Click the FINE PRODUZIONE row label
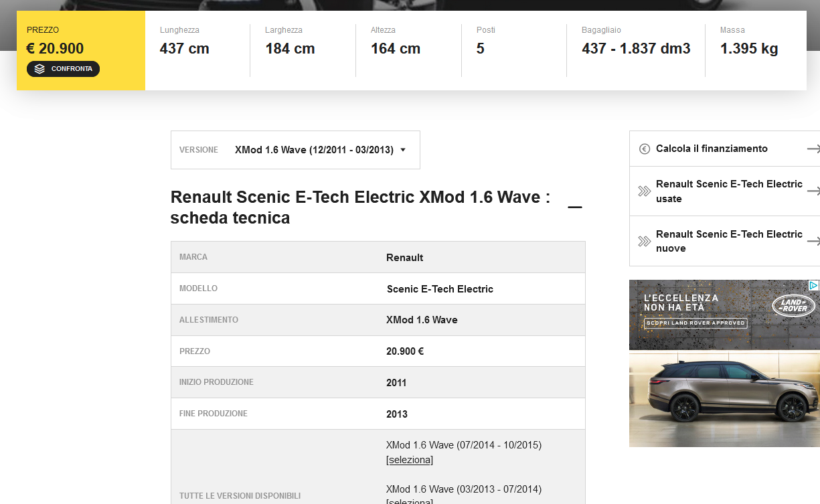The image size is (820, 504). click(x=214, y=414)
